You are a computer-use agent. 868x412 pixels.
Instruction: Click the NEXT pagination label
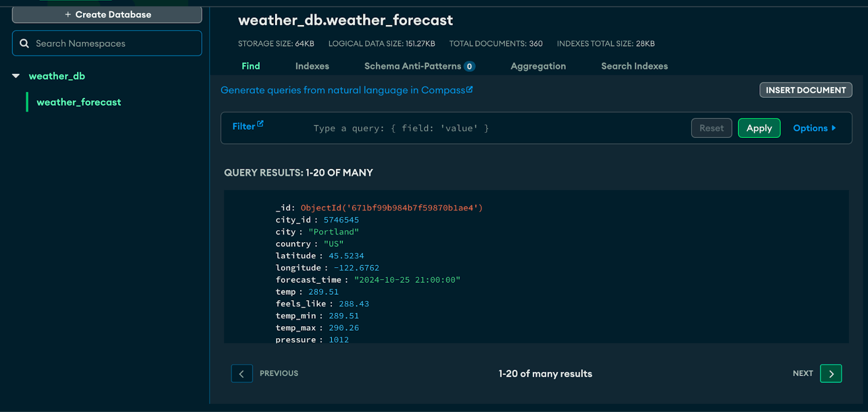(803, 373)
